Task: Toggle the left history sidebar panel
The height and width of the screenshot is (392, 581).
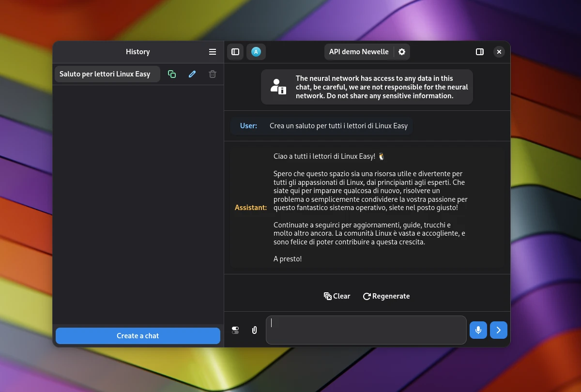Action: [235, 52]
